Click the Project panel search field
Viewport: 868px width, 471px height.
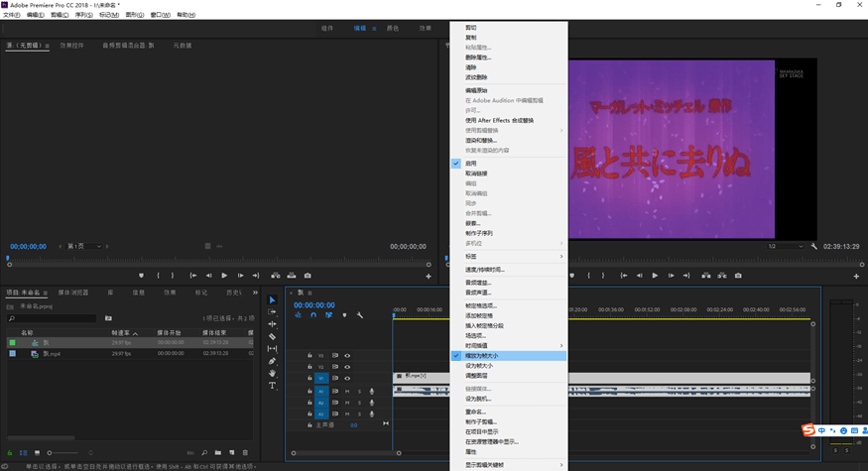[55, 318]
